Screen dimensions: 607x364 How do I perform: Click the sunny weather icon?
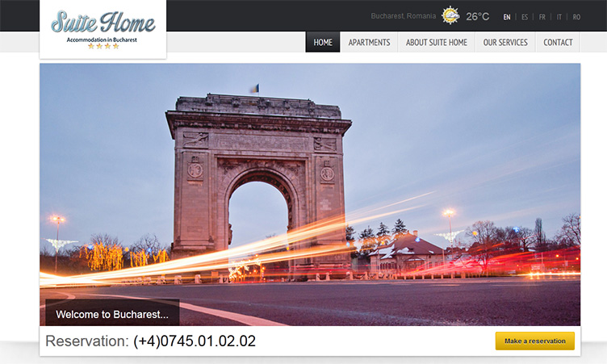[x=450, y=16]
